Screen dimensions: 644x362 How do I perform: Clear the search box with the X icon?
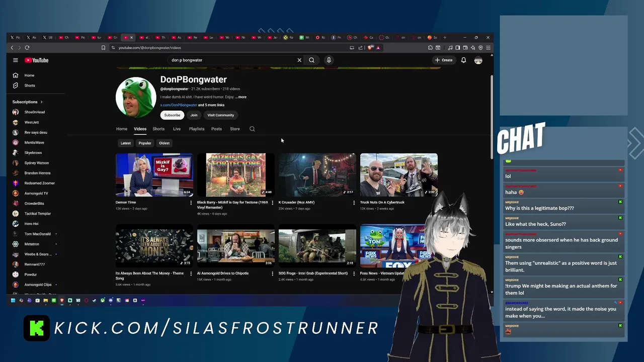pyautogui.click(x=299, y=60)
